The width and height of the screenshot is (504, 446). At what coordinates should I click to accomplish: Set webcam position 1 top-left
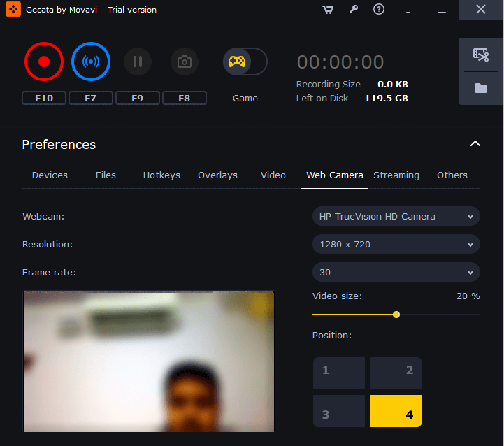(339, 373)
